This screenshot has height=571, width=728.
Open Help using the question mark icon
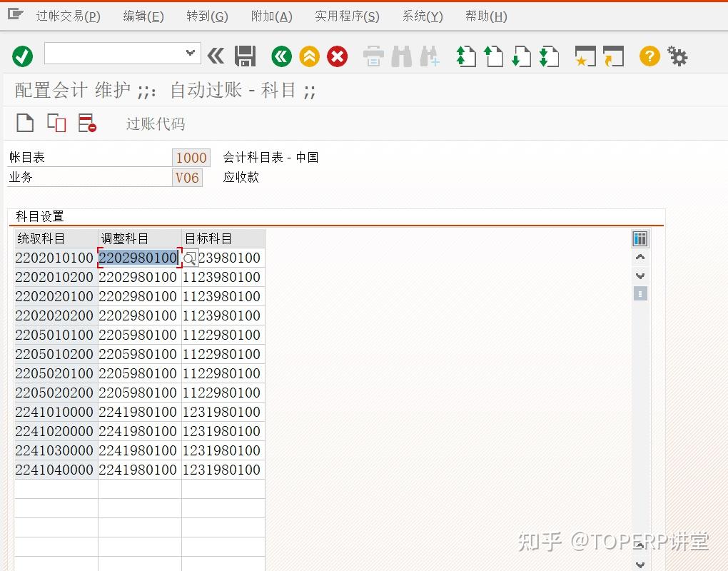[x=648, y=56]
